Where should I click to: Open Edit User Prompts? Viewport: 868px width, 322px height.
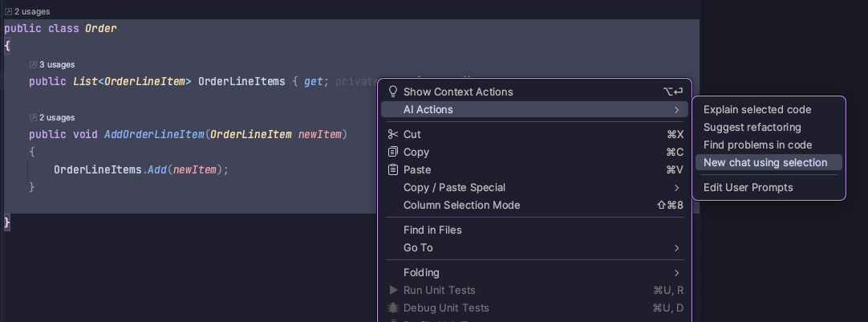pyautogui.click(x=748, y=187)
